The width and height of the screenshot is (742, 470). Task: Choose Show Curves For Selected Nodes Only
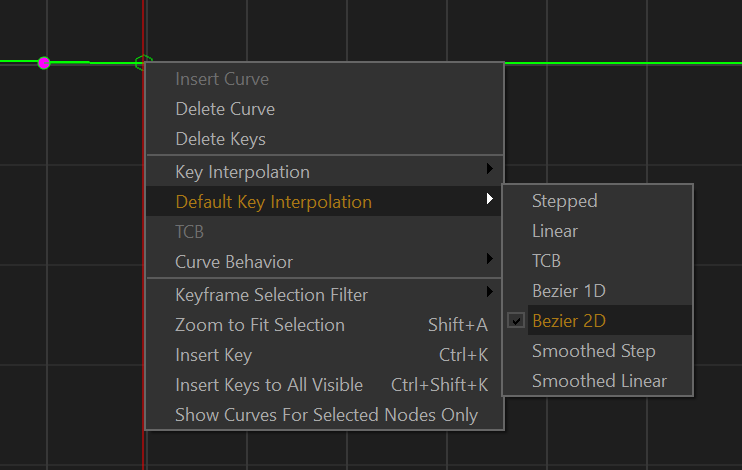[325, 415]
